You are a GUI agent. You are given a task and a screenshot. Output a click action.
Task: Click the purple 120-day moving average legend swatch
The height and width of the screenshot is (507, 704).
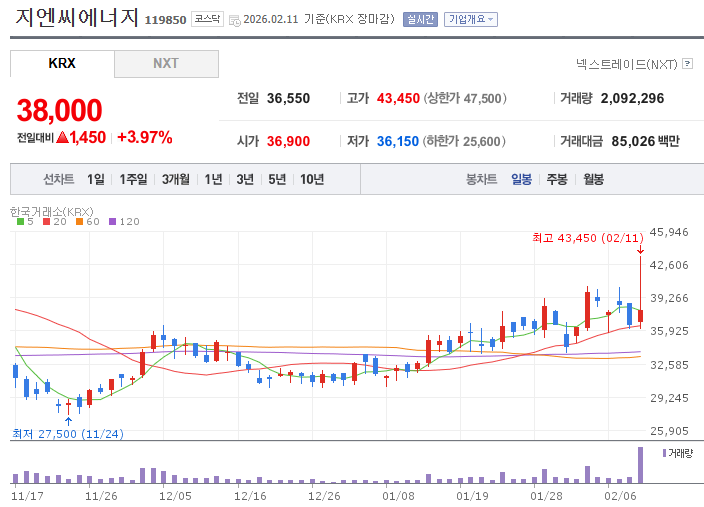(x=113, y=221)
